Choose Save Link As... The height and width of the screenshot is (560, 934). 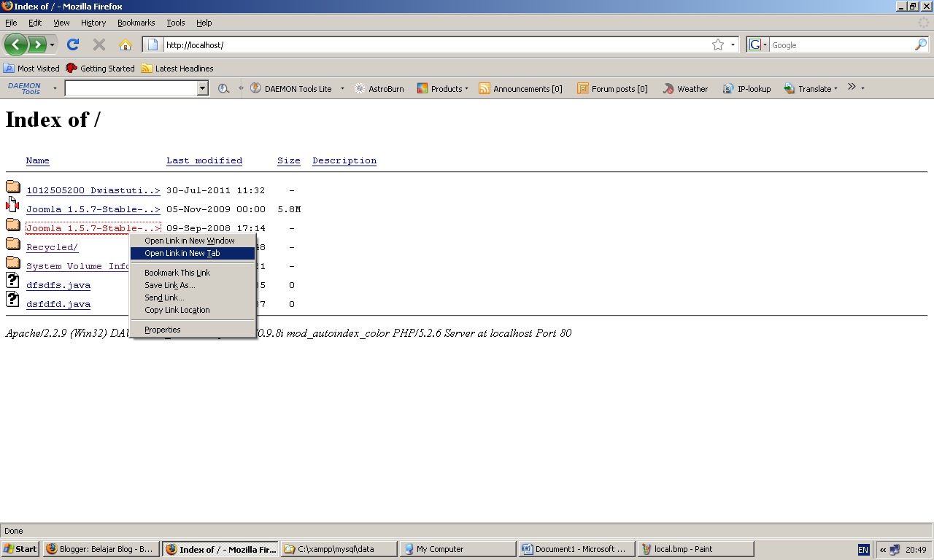click(193, 285)
